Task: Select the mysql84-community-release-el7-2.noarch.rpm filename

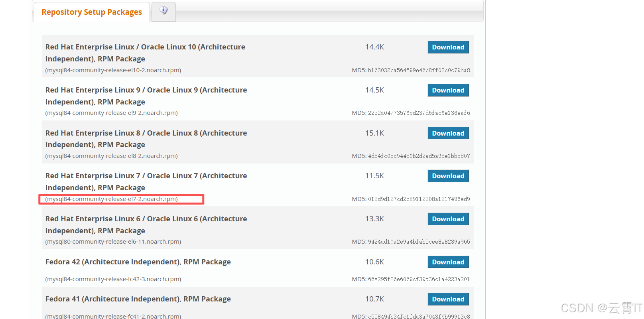Action: (x=112, y=199)
